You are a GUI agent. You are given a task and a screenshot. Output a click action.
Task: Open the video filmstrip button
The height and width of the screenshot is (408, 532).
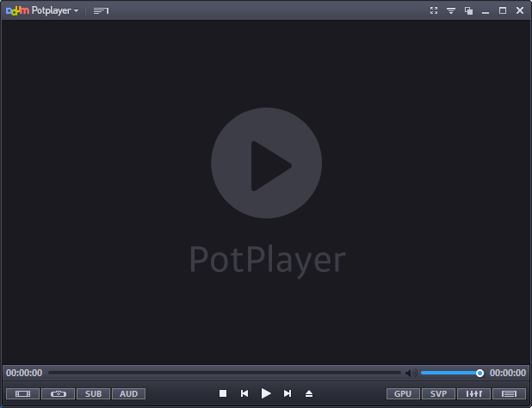(22, 393)
